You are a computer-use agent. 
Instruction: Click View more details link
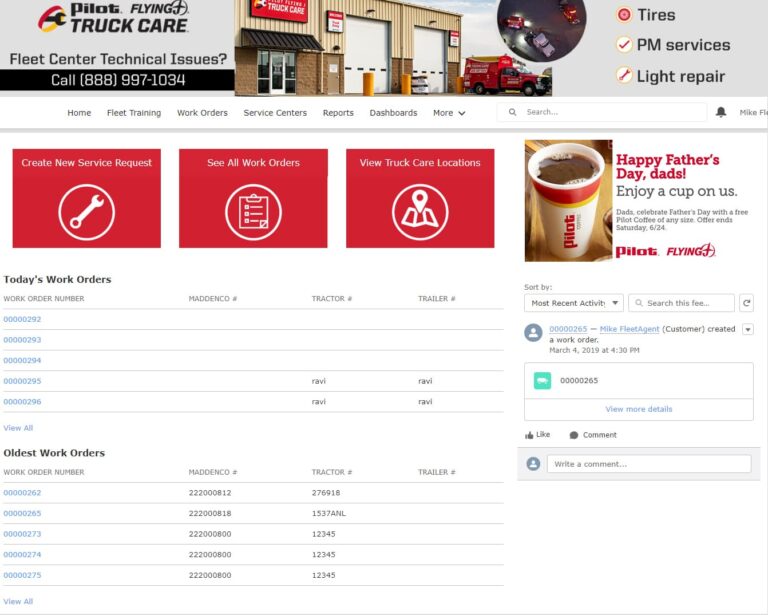click(x=638, y=409)
